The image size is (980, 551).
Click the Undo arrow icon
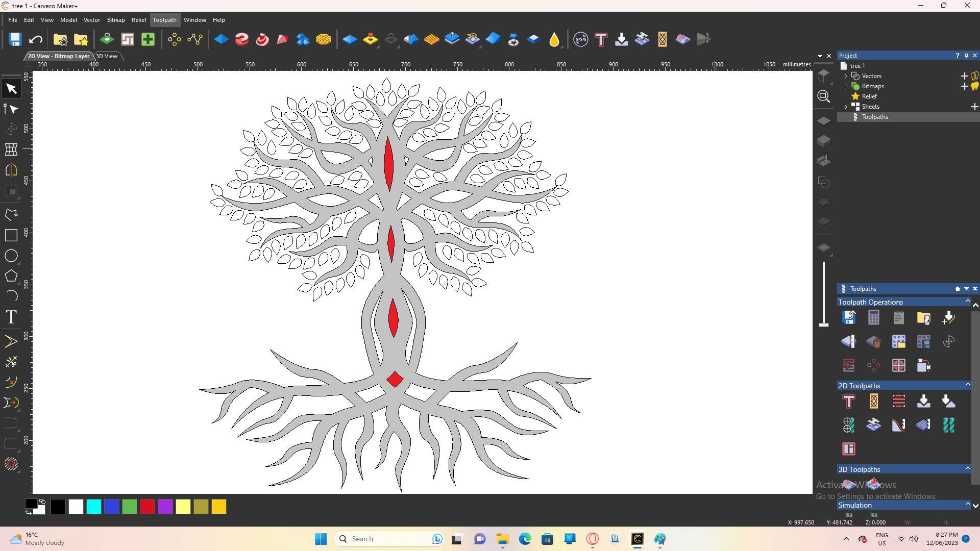pyautogui.click(x=36, y=39)
